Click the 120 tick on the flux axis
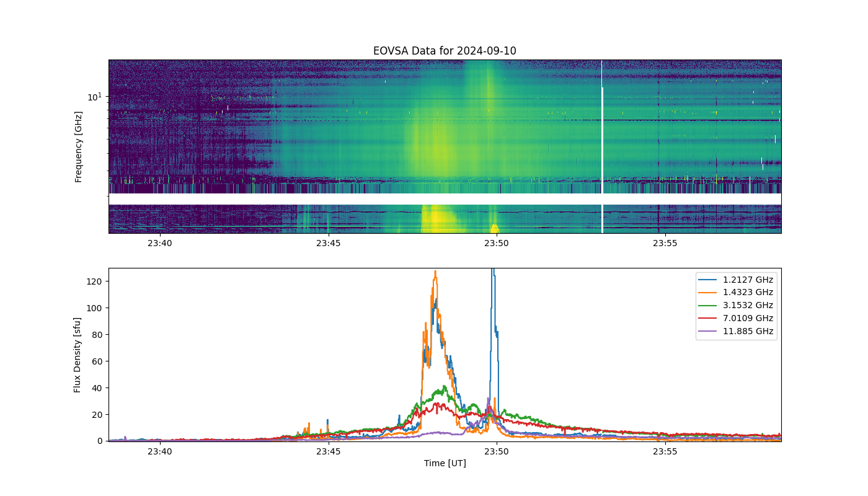The image size is (868, 496). (94, 281)
